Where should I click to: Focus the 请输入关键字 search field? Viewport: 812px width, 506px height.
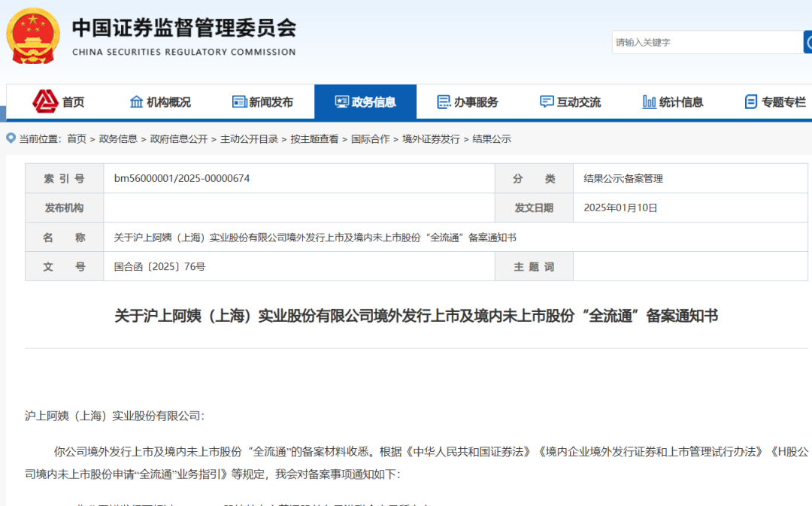click(707, 42)
